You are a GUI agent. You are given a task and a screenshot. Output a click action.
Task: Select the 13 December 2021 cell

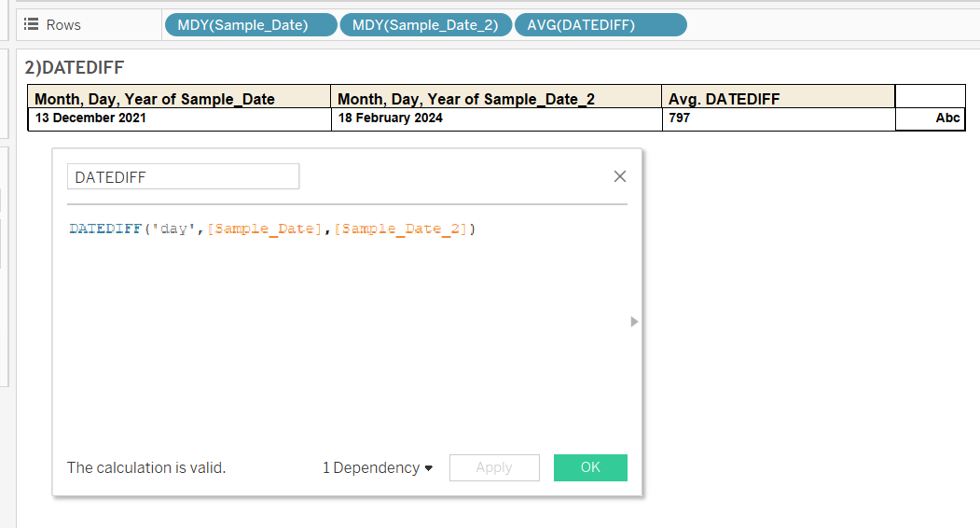coord(179,118)
